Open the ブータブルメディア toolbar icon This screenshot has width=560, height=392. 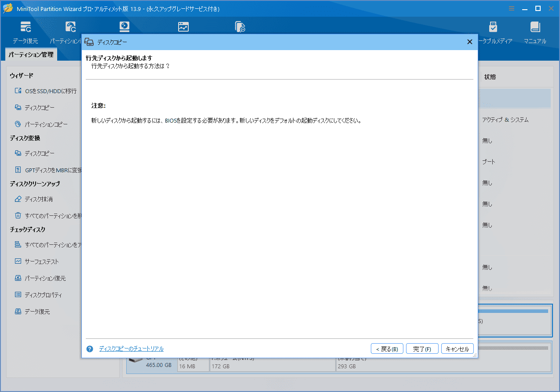point(493,33)
